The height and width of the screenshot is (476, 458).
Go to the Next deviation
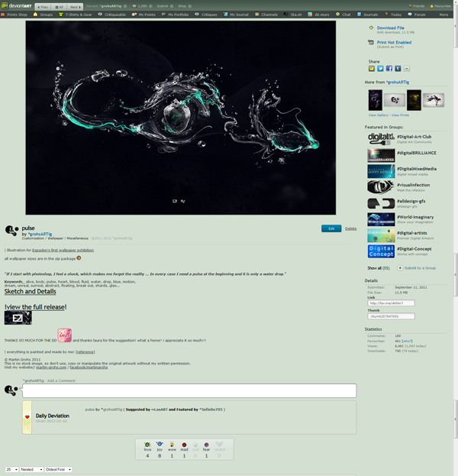pyautogui.click(x=76, y=7)
